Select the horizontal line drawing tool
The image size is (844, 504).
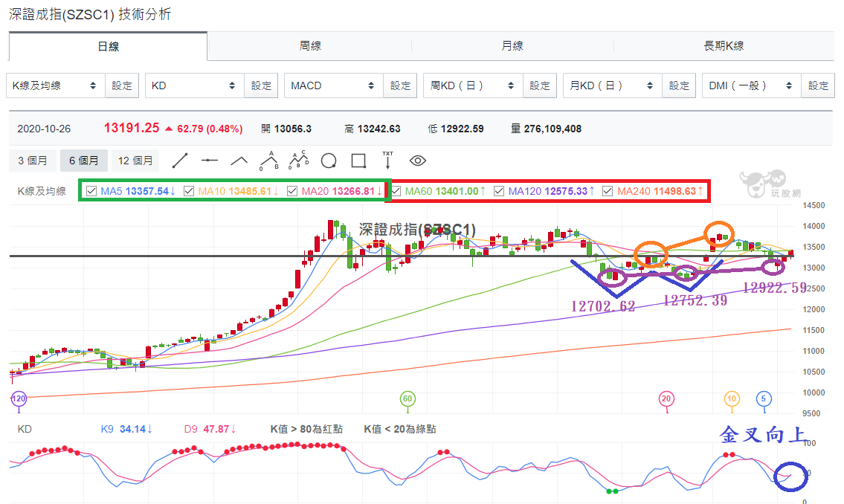[210, 161]
